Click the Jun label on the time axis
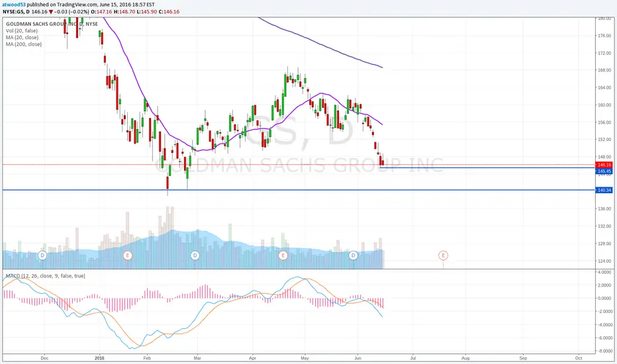This screenshot has width=617, height=364. [x=357, y=358]
